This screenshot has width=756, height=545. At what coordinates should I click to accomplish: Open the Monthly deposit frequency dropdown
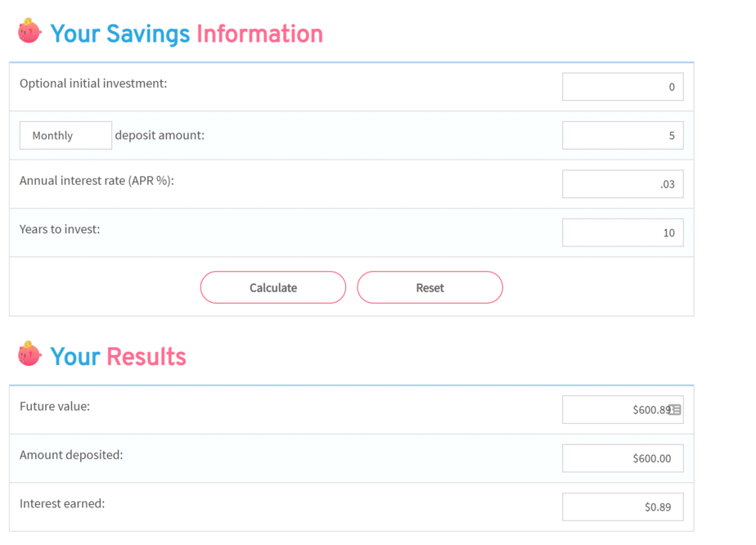65,136
